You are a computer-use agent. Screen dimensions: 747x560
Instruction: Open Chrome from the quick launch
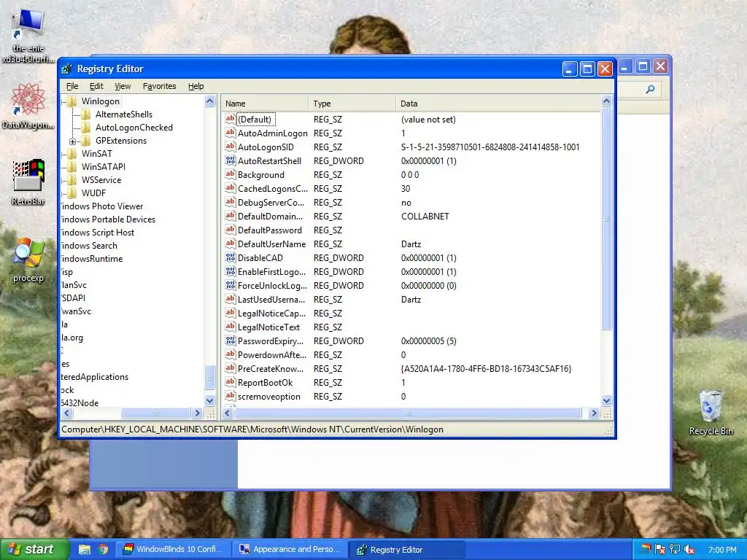click(x=104, y=550)
